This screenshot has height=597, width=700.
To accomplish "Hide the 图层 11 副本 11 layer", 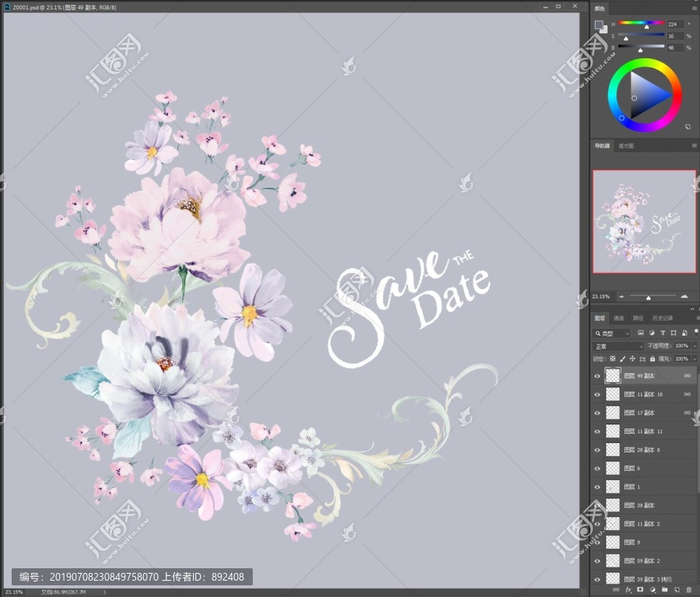I will click(597, 431).
